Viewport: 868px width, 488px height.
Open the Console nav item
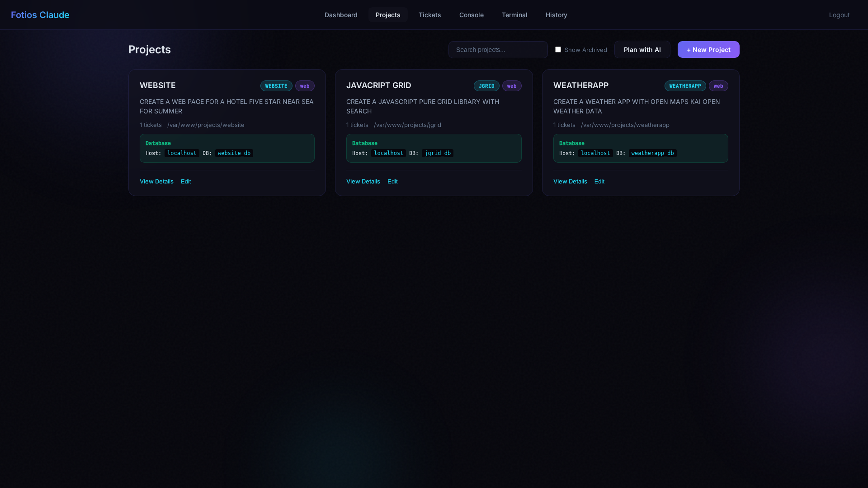click(x=471, y=15)
